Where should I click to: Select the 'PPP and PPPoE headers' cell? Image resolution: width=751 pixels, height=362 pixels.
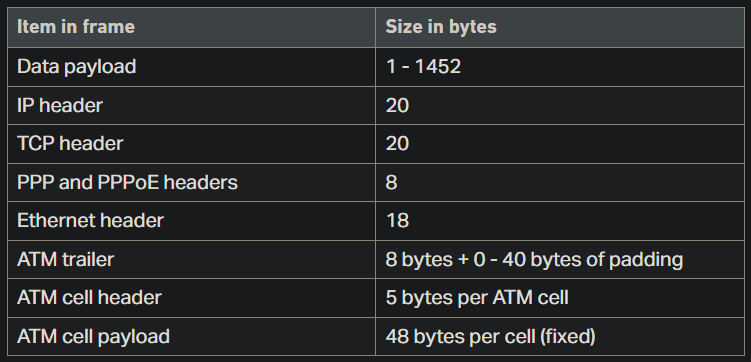(191, 182)
